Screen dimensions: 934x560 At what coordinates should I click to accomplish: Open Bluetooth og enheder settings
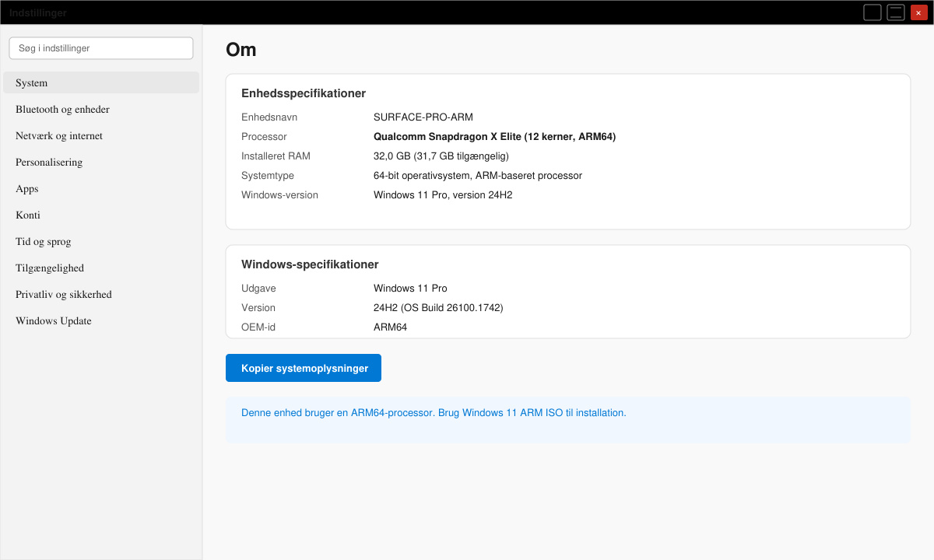(101, 109)
